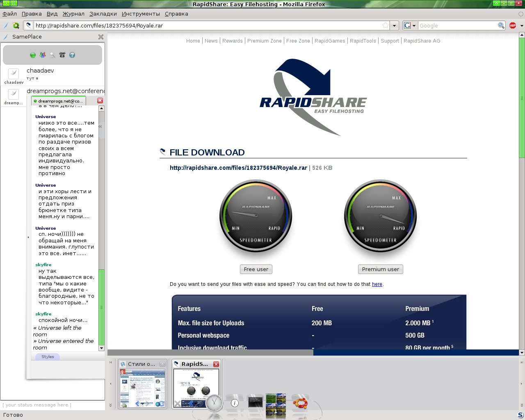This screenshot has width=525, height=420.
Task: Click the SamePlace feather toolbar icon
Action: point(6,25)
